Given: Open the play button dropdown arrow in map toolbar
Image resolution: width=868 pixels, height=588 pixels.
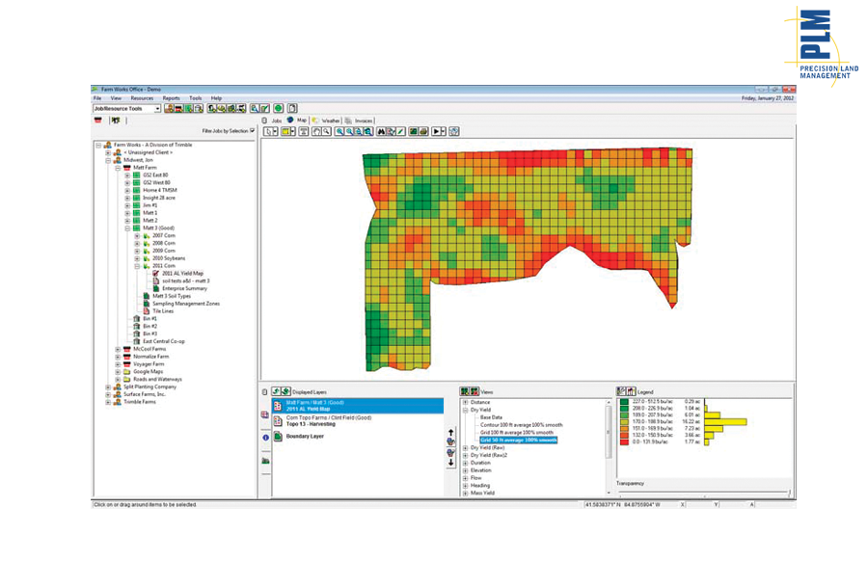Looking at the screenshot, I should coord(444,131).
